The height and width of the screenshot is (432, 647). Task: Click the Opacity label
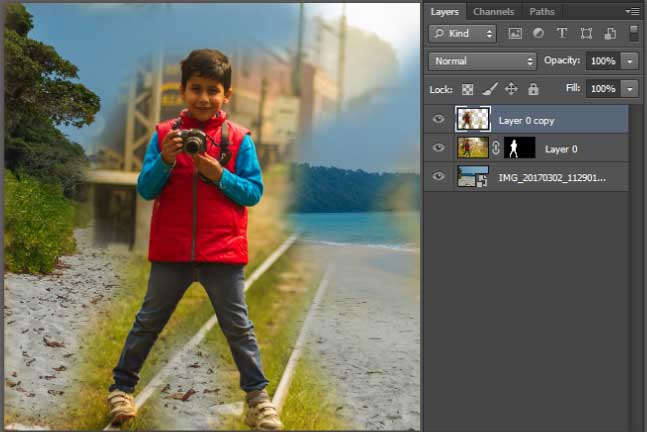(562, 60)
